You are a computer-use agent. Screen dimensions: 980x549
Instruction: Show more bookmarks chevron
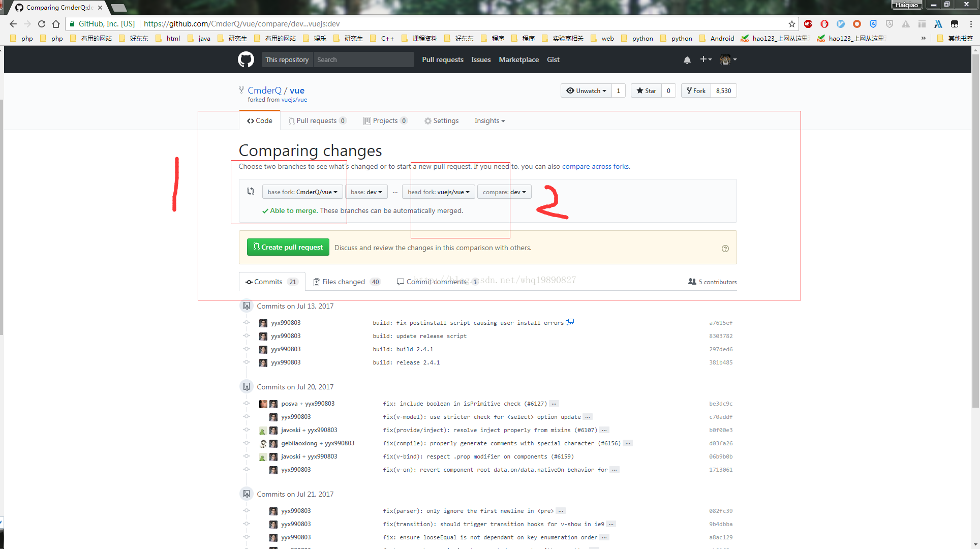pos(924,38)
